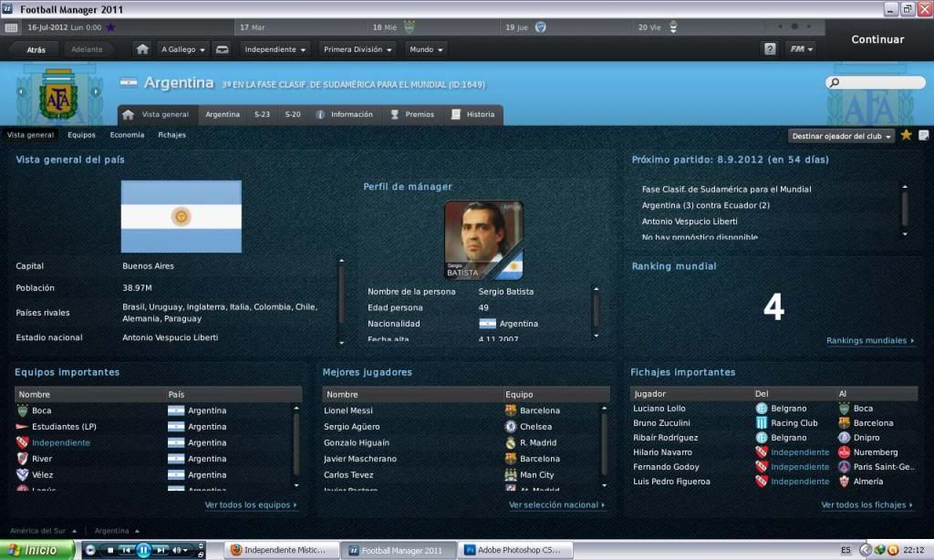The height and width of the screenshot is (560, 934).
Task: Expand the América del Sur breadcrumb
Action: click(x=43, y=530)
